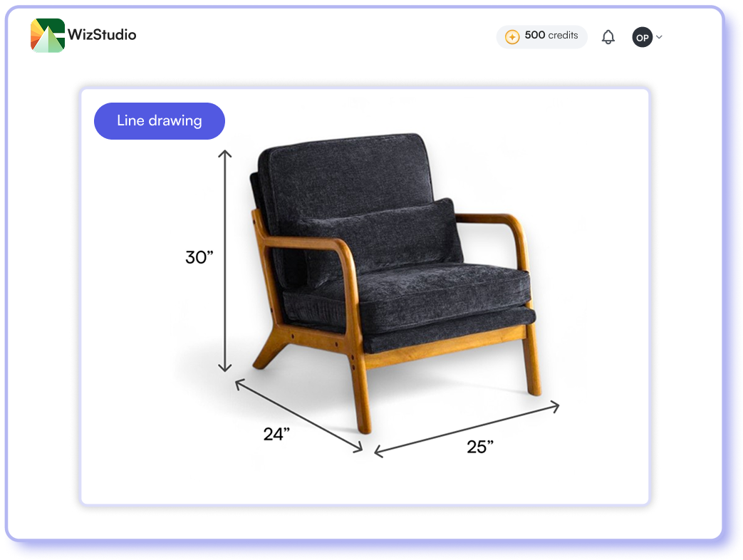743x560 pixels.
Task: Click the WizStudio brand name text
Action: 101,35
